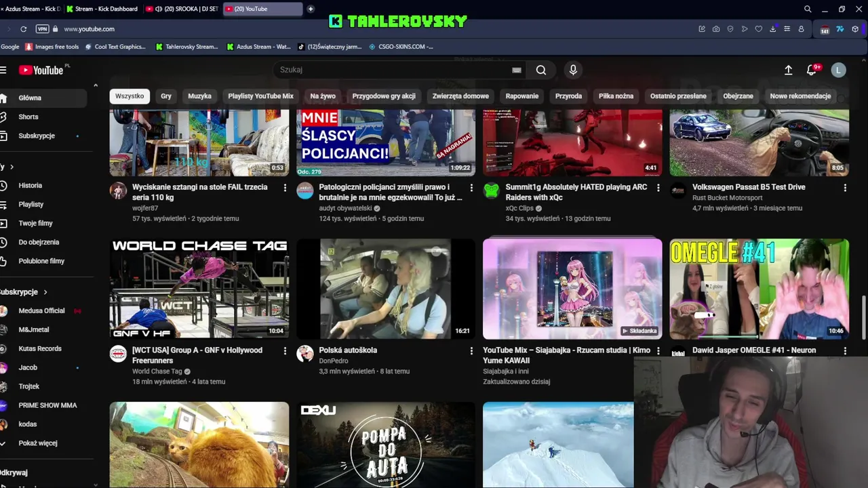This screenshot has height=488, width=868.
Task: Click the browser profile icon
Action: pos(801,29)
